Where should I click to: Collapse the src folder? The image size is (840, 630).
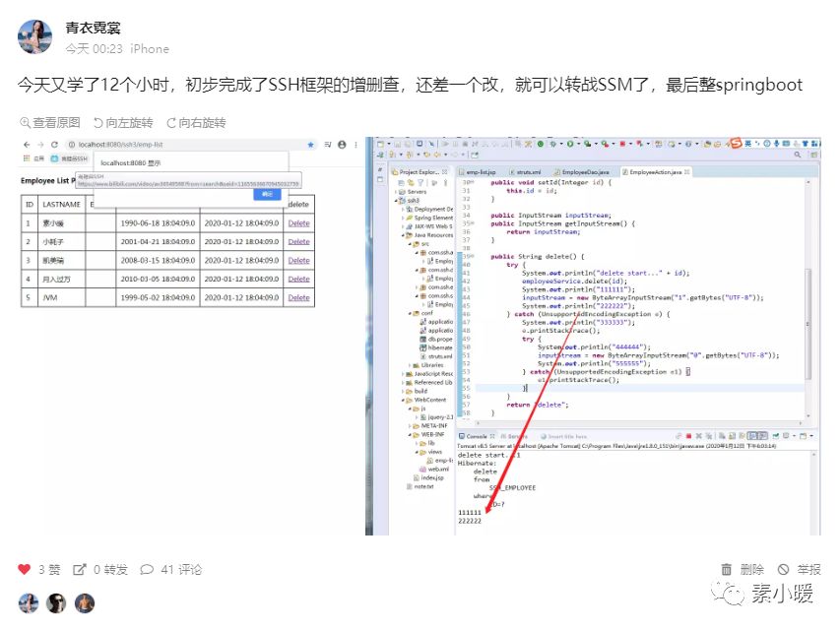coord(411,244)
